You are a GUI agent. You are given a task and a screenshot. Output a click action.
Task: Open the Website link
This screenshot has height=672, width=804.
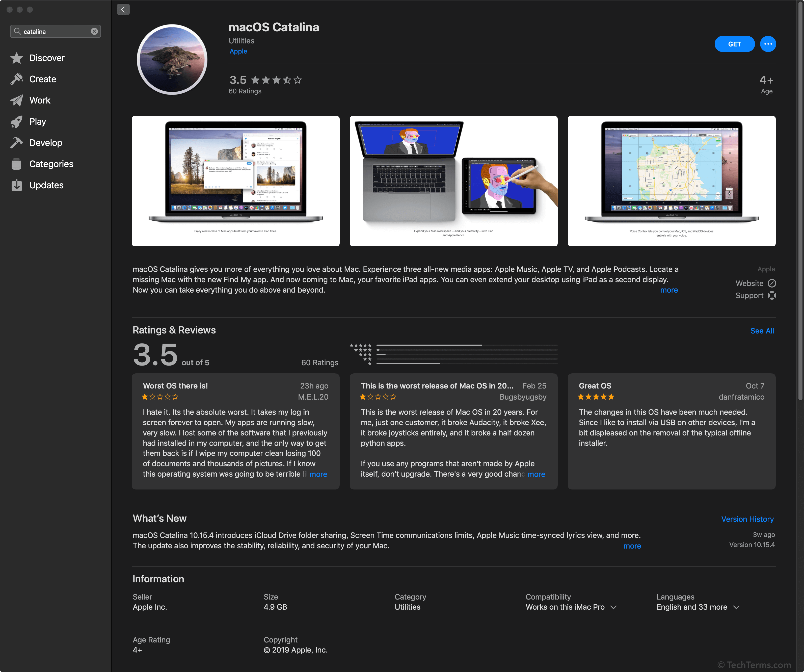[x=749, y=283]
